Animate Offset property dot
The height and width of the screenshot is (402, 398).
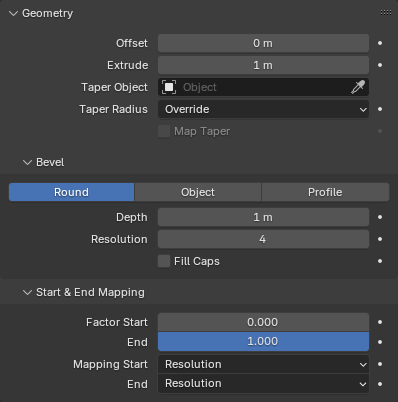coord(380,43)
